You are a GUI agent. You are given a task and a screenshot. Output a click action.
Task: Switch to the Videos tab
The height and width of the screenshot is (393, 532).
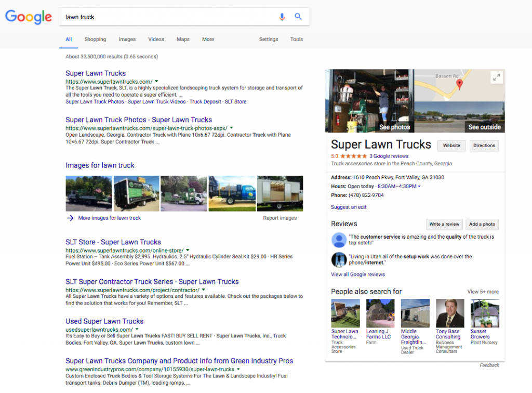[x=156, y=40]
